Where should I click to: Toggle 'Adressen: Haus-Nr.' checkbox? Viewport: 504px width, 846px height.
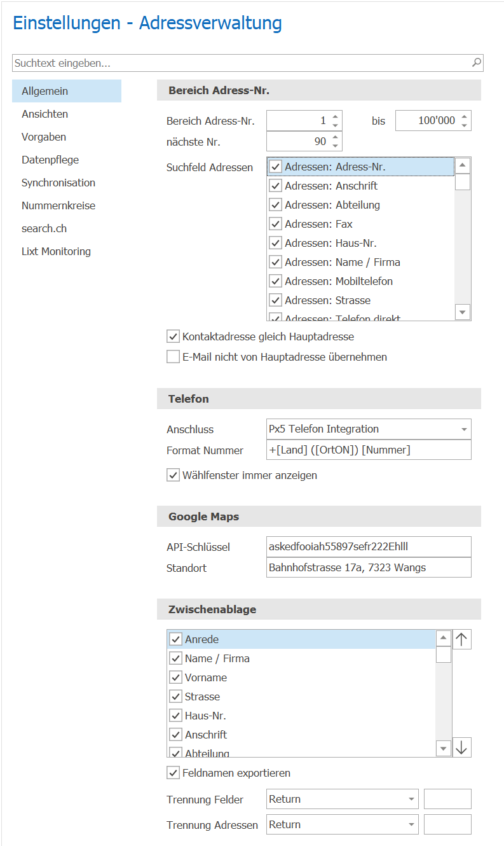[x=276, y=243]
